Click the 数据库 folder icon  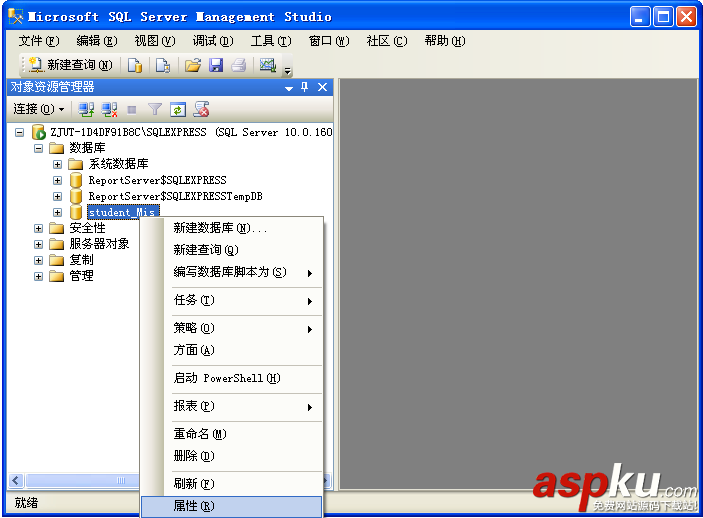tap(56, 148)
